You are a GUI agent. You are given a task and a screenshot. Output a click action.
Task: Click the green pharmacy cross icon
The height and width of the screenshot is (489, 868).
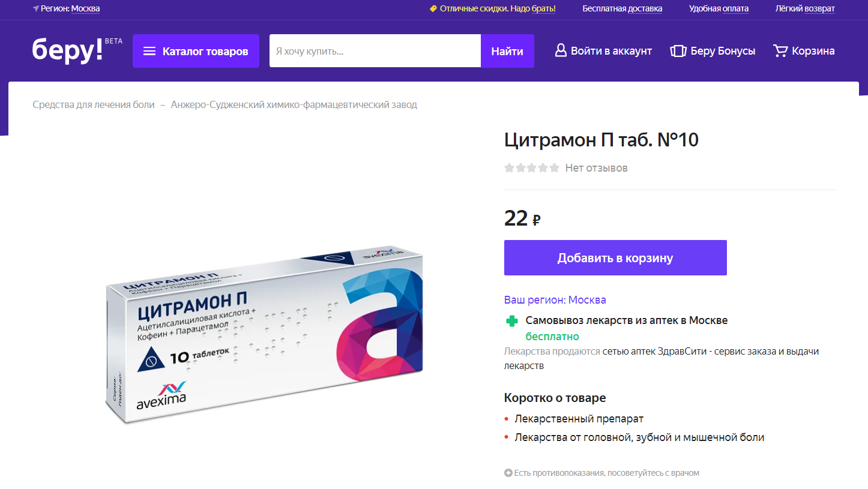(512, 321)
